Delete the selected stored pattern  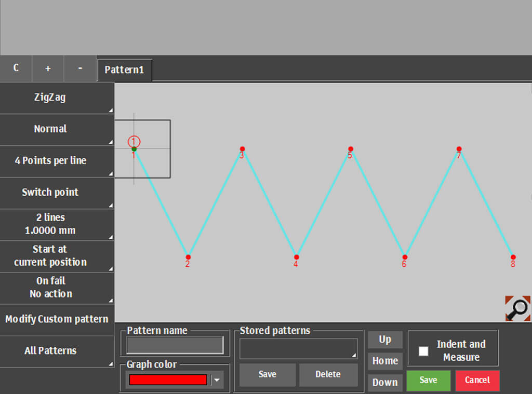328,374
